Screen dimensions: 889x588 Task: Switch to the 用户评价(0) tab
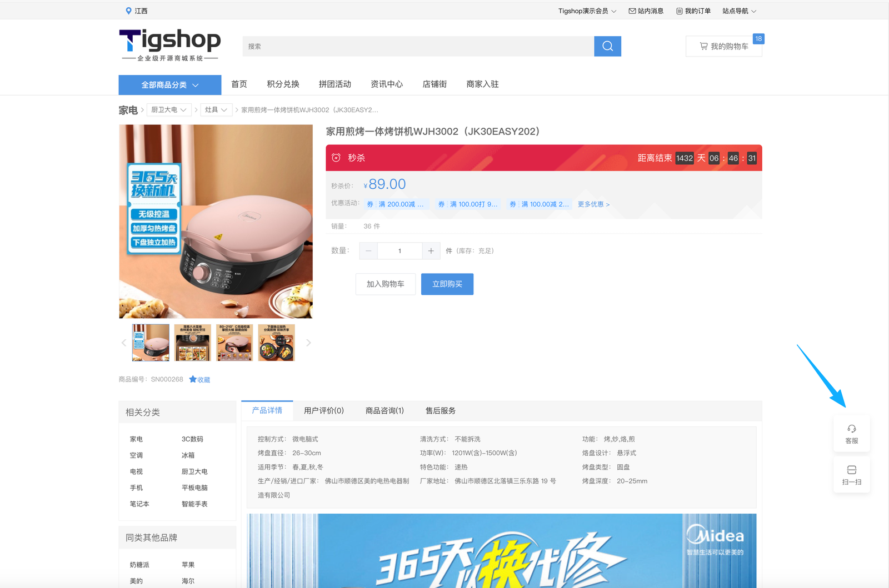pos(323,410)
